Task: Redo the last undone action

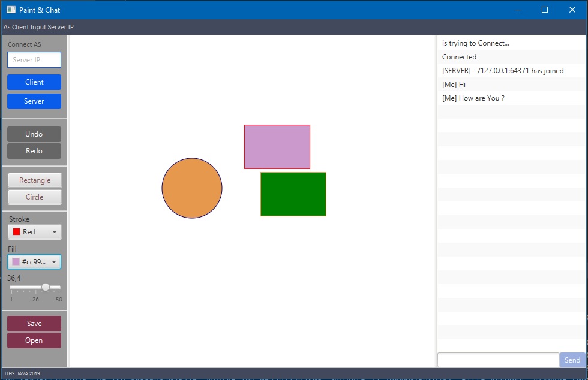Action: (34, 151)
